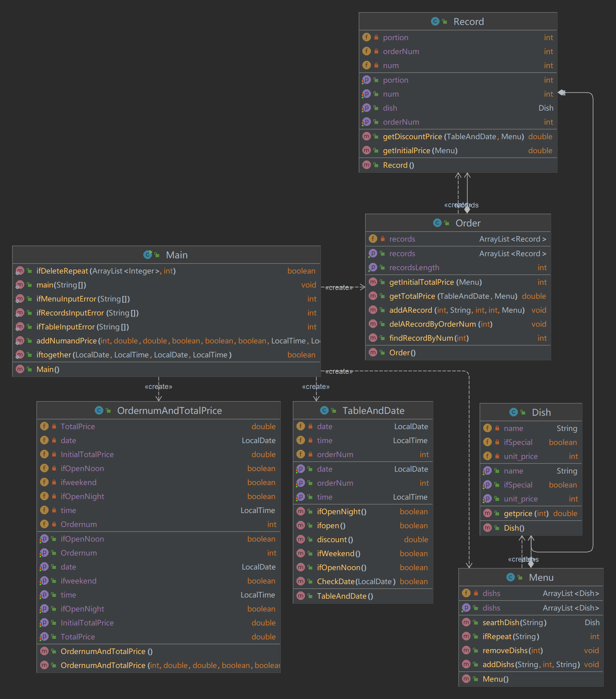This screenshot has width=616, height=699.
Task: Select the unit_price field in Dish
Action: tap(520, 456)
